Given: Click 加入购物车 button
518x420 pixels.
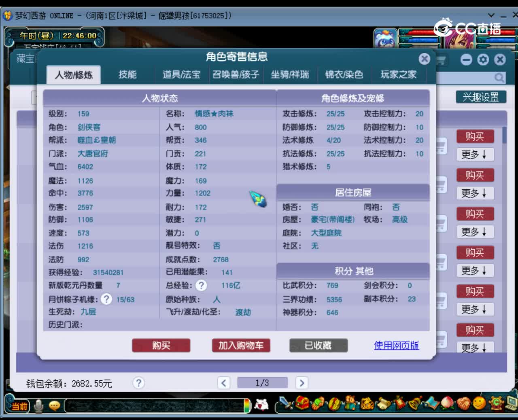Looking at the screenshot, I should point(241,346).
